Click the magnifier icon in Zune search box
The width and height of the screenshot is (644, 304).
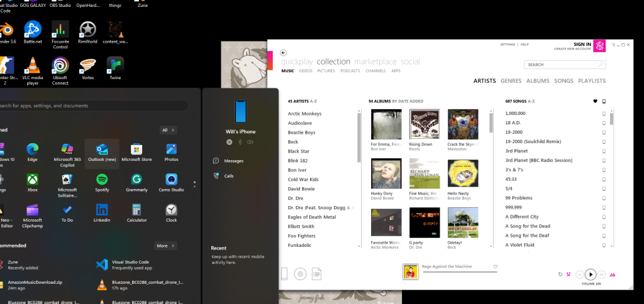coord(601,65)
